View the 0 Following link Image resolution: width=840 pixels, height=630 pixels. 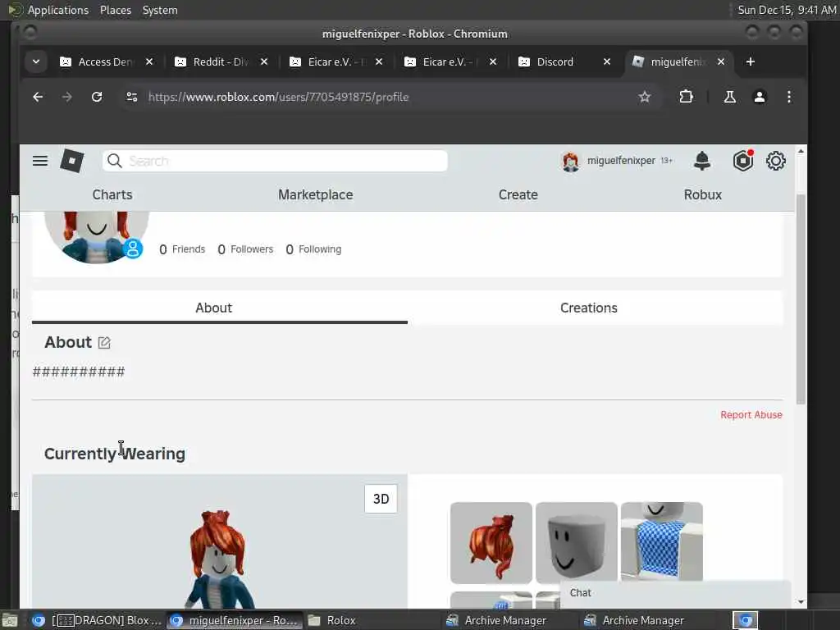[313, 249]
